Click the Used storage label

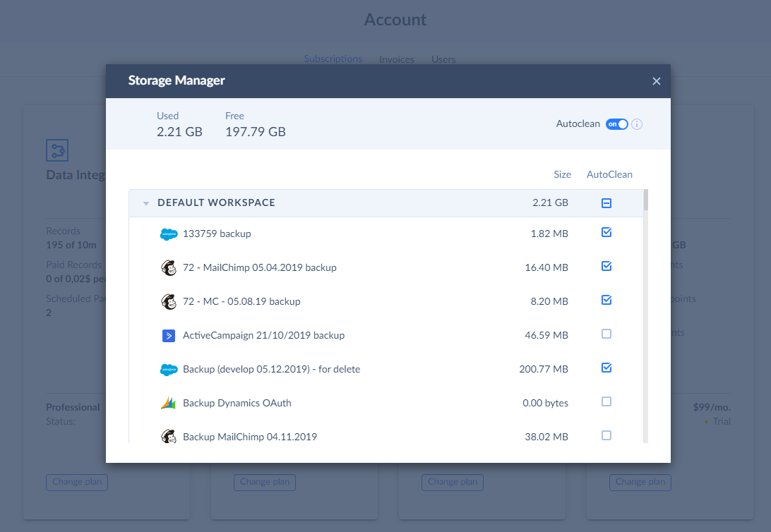tap(167, 116)
